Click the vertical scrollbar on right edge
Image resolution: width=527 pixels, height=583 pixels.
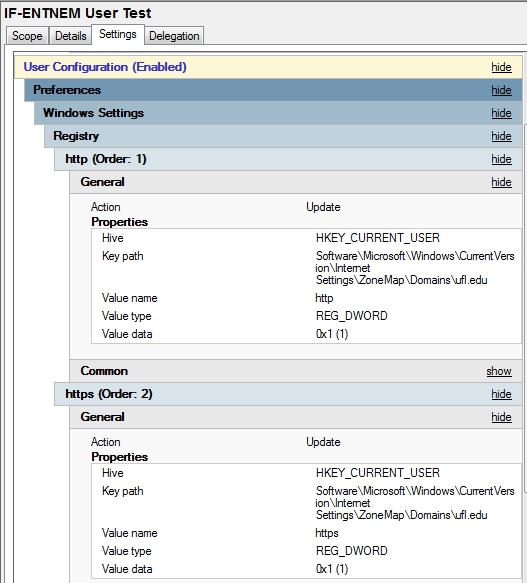525,309
